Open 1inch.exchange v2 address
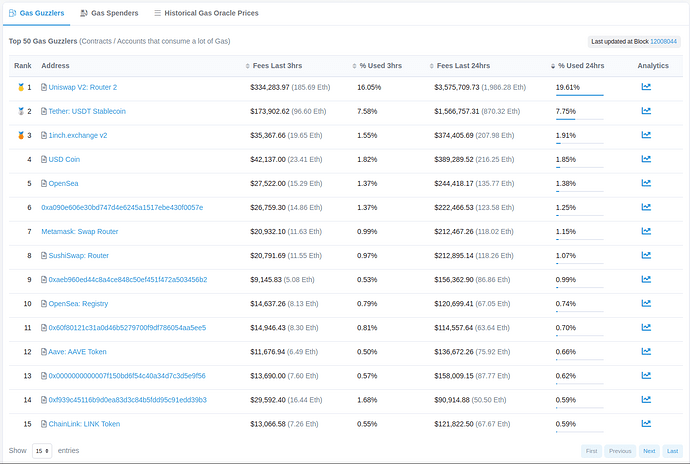This screenshot has width=690, height=464. [78, 135]
